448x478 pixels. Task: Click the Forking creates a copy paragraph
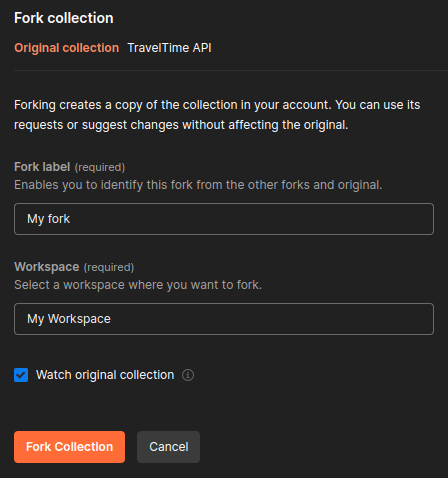click(217, 115)
